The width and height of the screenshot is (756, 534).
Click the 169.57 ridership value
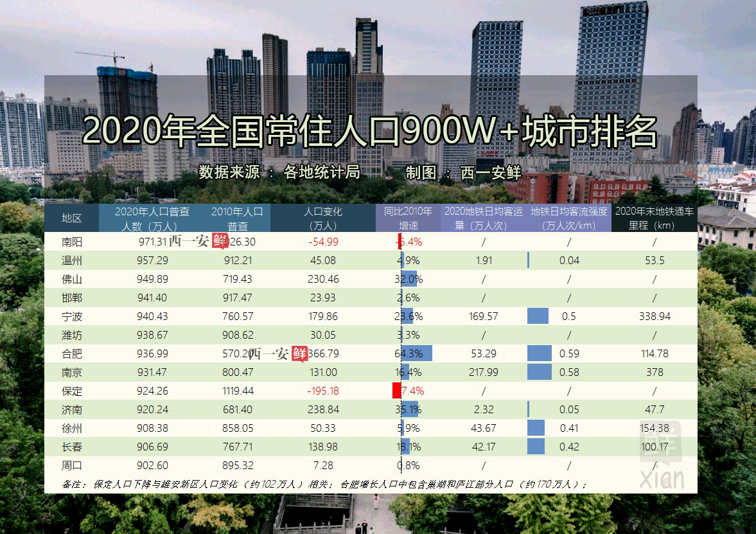click(484, 316)
